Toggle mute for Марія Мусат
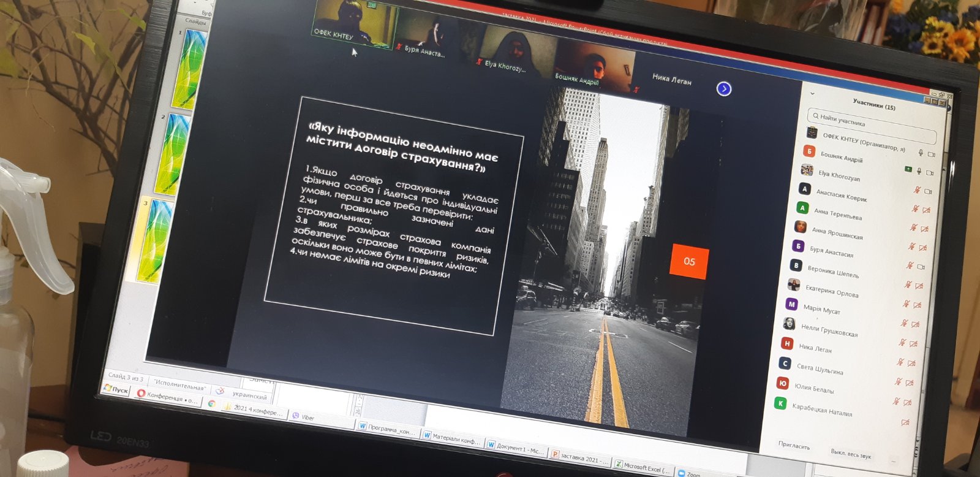Viewport: 980px width, 477px height. 907,303
